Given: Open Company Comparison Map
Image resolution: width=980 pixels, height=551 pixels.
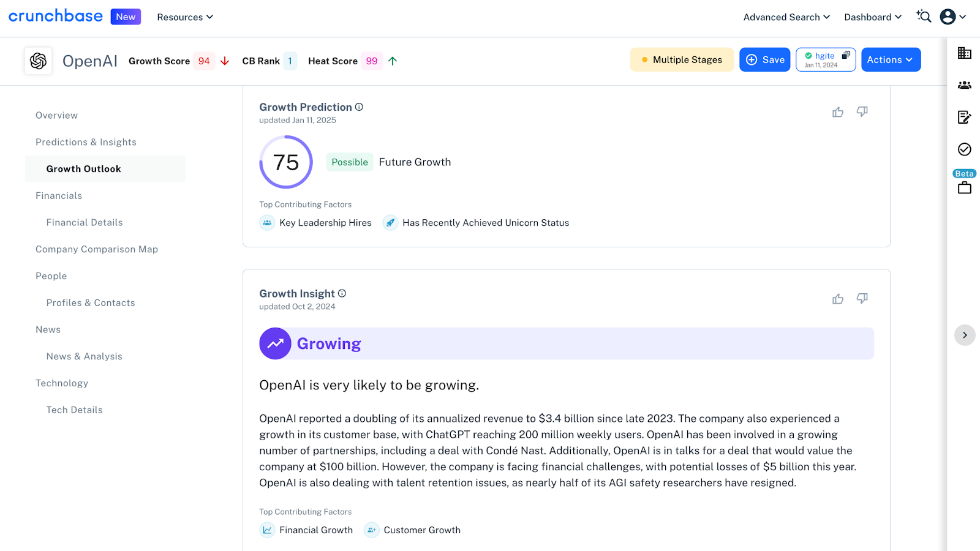Looking at the screenshot, I should point(97,249).
